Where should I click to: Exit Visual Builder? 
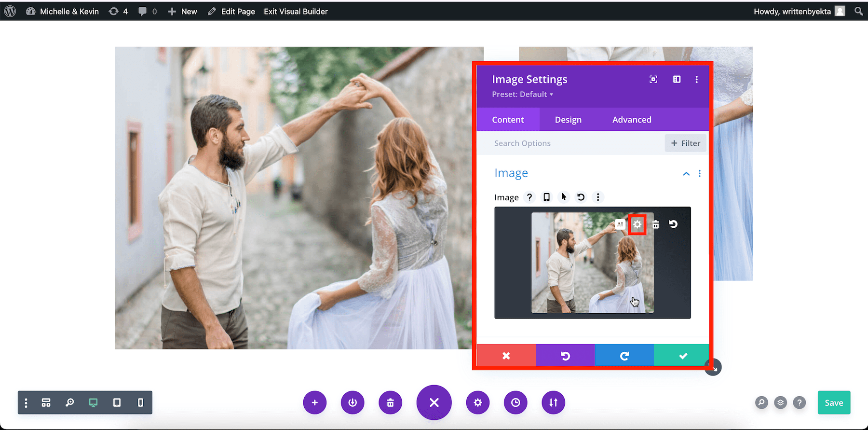296,11
